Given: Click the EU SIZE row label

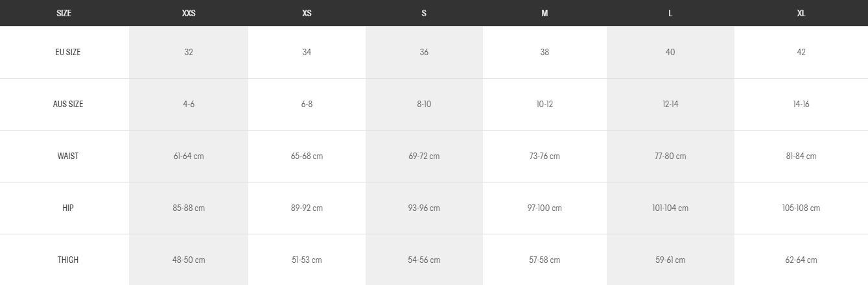Looking at the screenshot, I should [68, 52].
